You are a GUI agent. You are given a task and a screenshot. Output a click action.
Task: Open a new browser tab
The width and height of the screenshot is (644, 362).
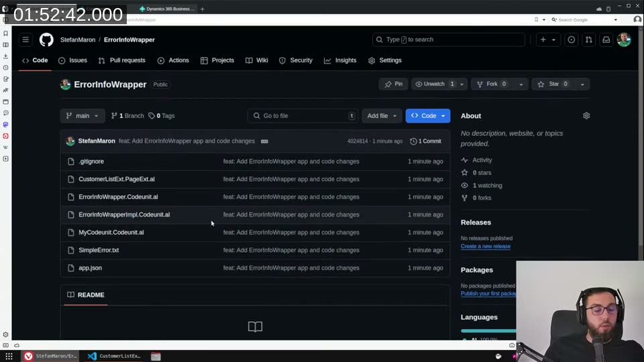pyautogui.click(x=203, y=9)
